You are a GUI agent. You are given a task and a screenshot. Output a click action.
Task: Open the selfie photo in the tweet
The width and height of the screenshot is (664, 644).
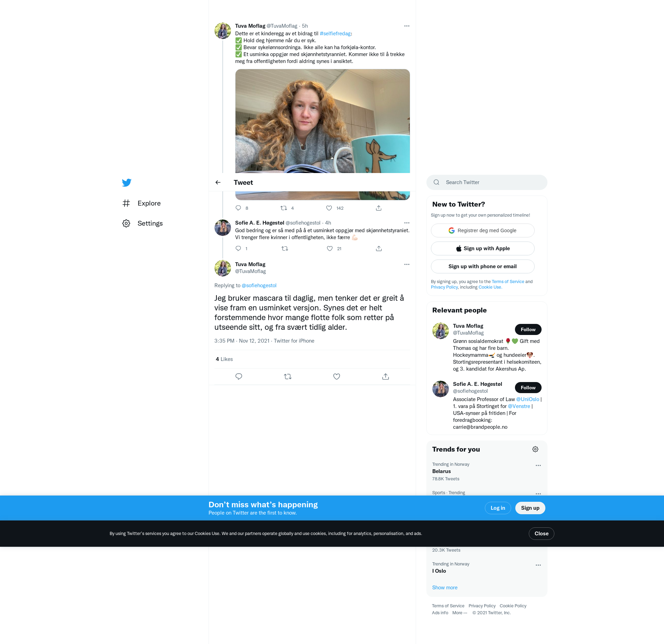[322, 121]
